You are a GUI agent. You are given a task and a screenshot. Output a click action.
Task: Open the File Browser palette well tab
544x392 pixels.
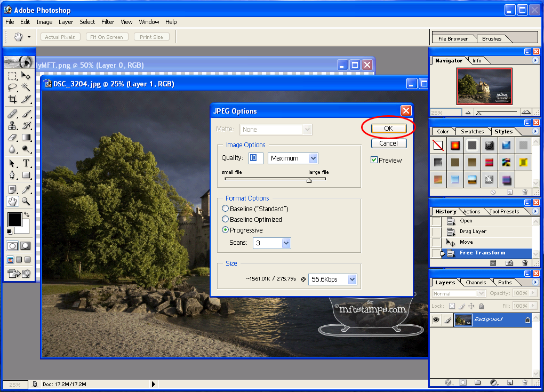(453, 39)
